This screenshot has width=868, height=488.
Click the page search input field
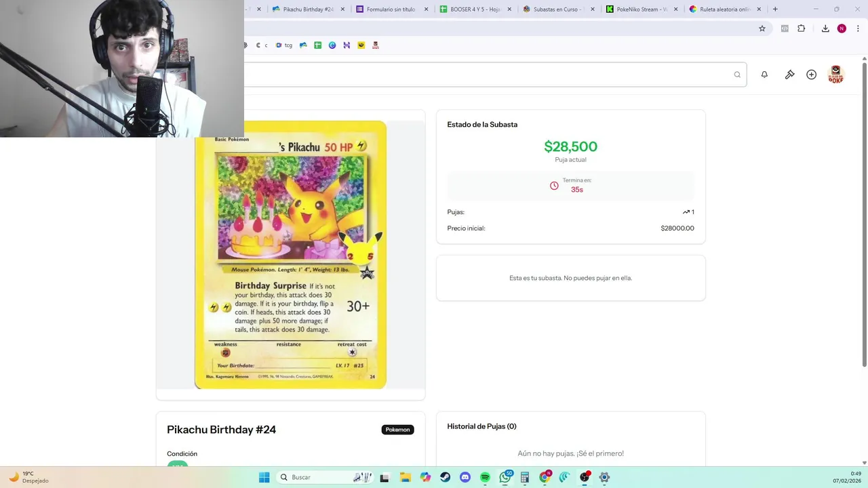(x=488, y=75)
